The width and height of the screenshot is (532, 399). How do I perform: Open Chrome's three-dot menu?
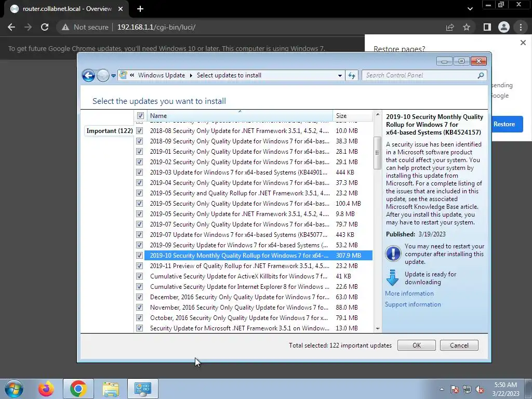pos(521,27)
